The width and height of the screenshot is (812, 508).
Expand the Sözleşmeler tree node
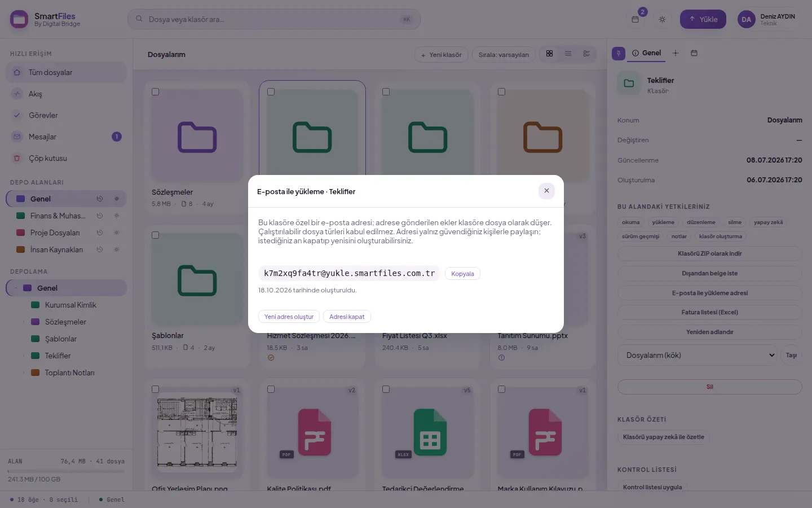(24, 322)
